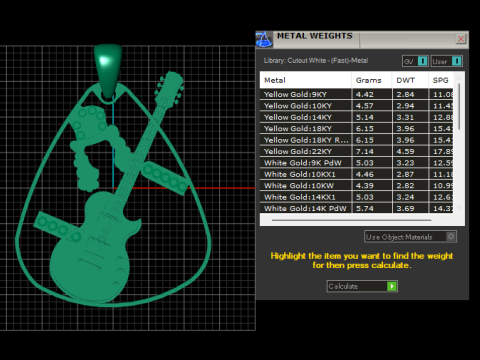
Task: Click the pendant bail in viewport
Action: (x=108, y=72)
